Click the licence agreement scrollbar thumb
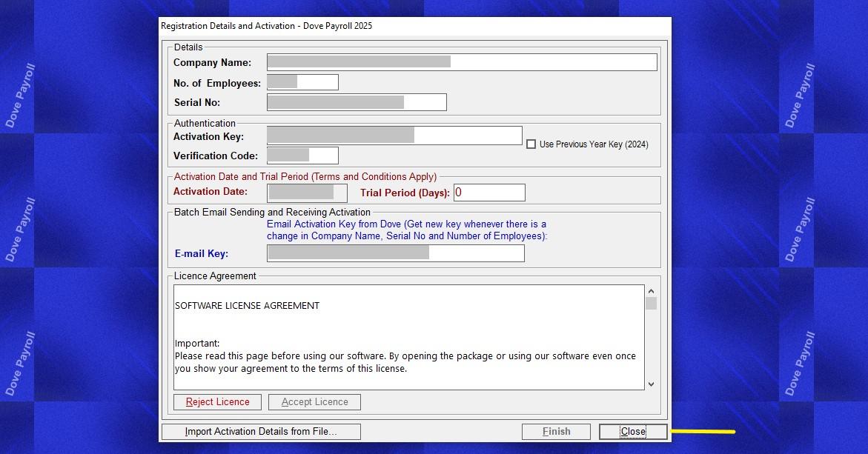Viewport: 868px width, 454px height. pyautogui.click(x=651, y=303)
